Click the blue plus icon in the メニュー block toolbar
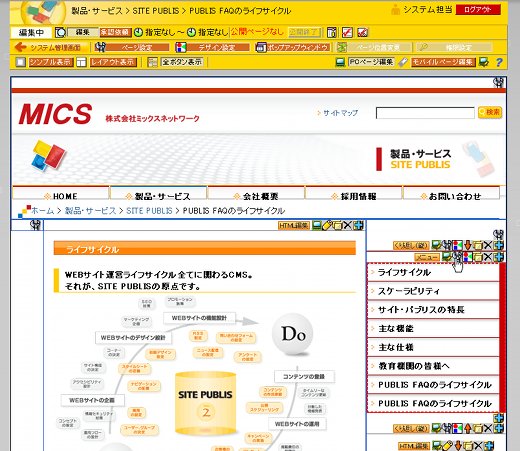Screen dimensions: 520x451 (x=499, y=257)
